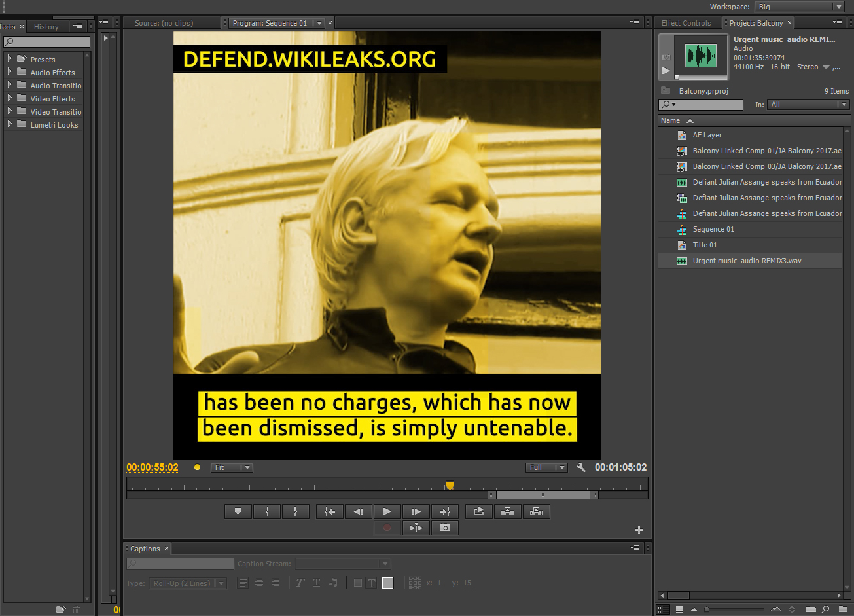
Task: Click the Export Frame camera button
Action: (x=445, y=528)
